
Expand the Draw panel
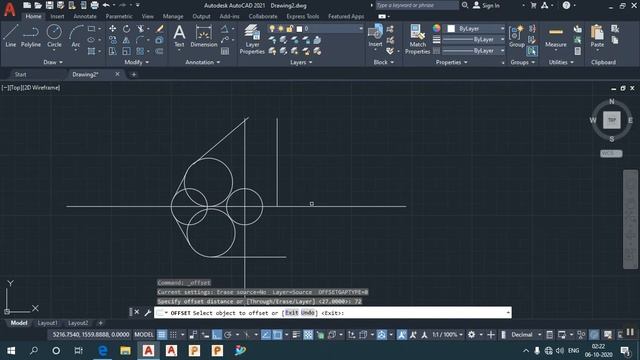53,62
